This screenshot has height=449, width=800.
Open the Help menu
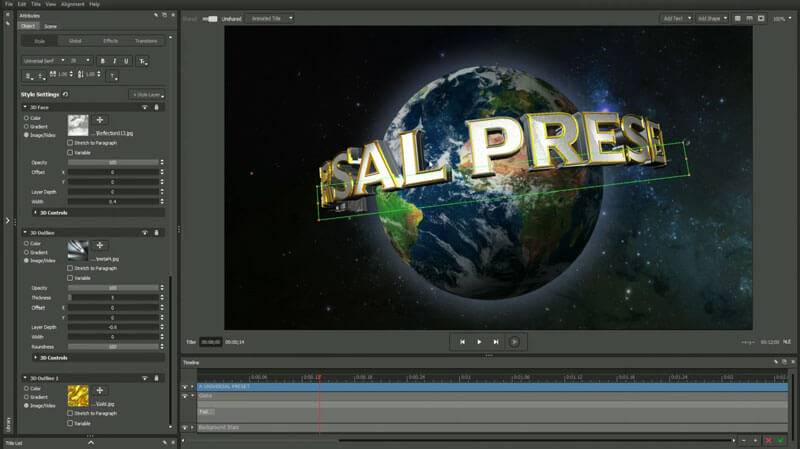click(94, 4)
